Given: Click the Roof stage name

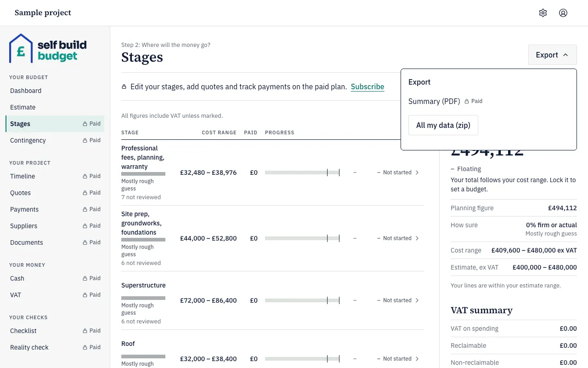Looking at the screenshot, I should (128, 344).
